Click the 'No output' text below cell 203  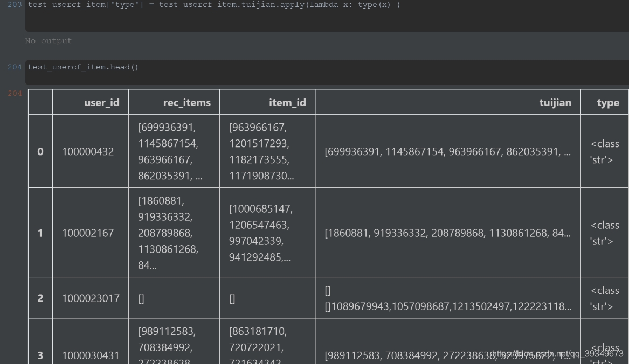(49, 41)
